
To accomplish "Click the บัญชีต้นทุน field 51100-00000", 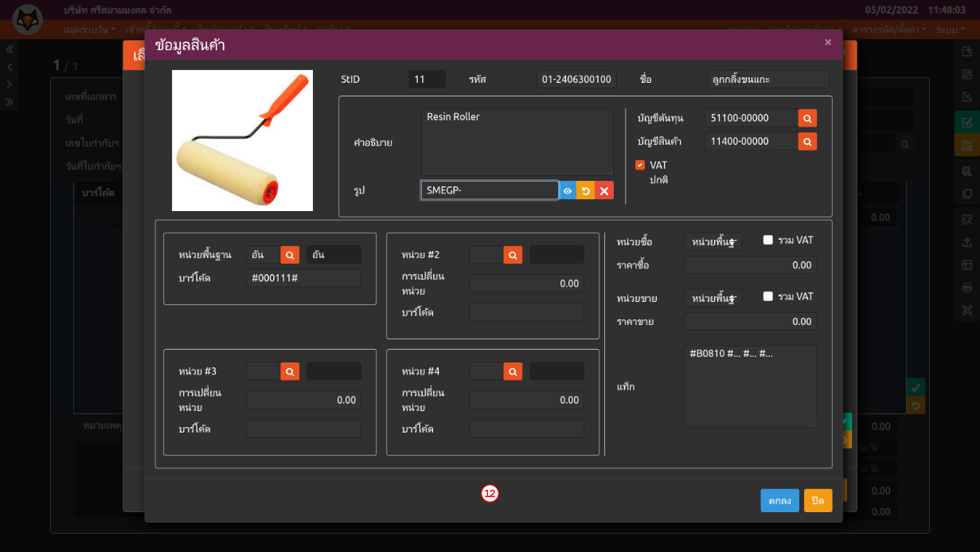I will [x=752, y=118].
